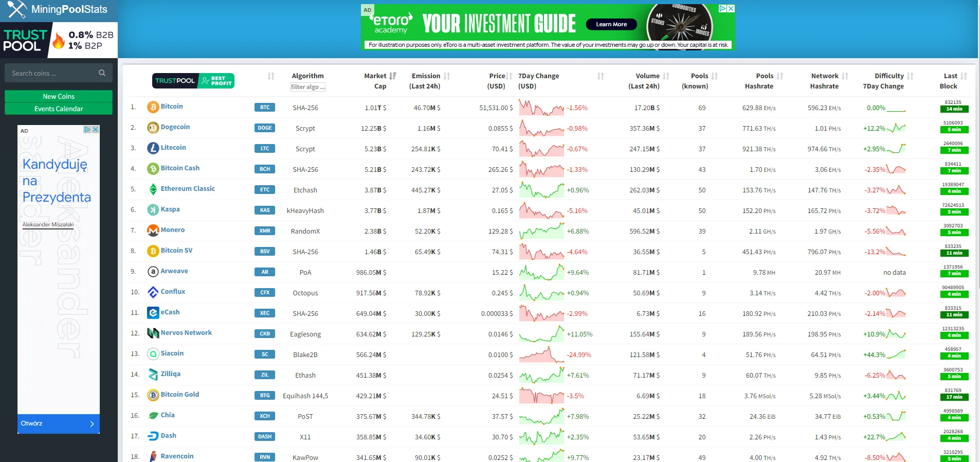980x462 pixels.
Task: Sort table by Market Cap
Action: click(393, 76)
